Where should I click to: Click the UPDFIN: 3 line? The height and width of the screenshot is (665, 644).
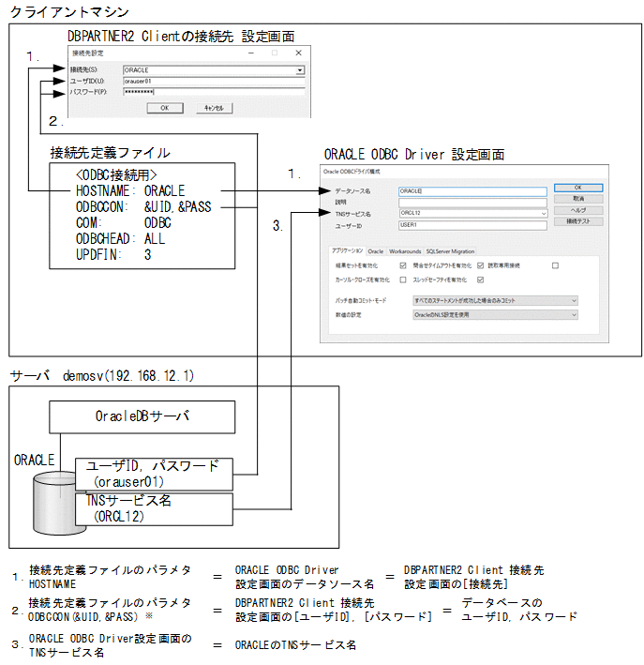tap(113, 254)
